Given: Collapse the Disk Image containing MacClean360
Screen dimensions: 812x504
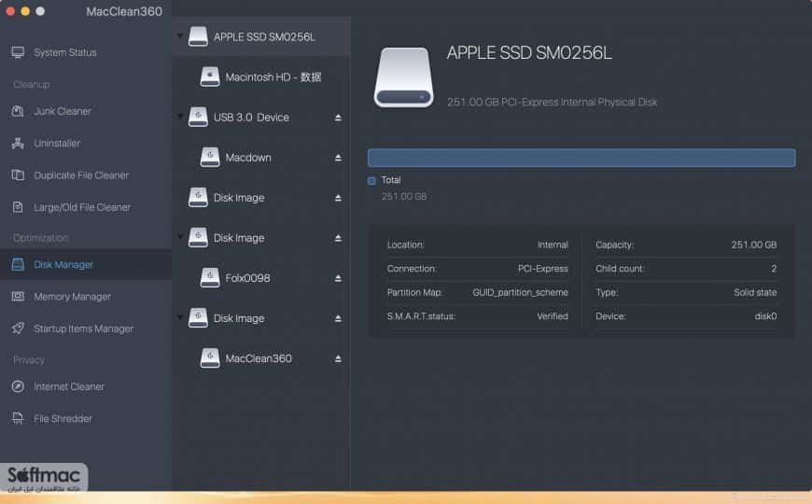Looking at the screenshot, I should click(180, 317).
